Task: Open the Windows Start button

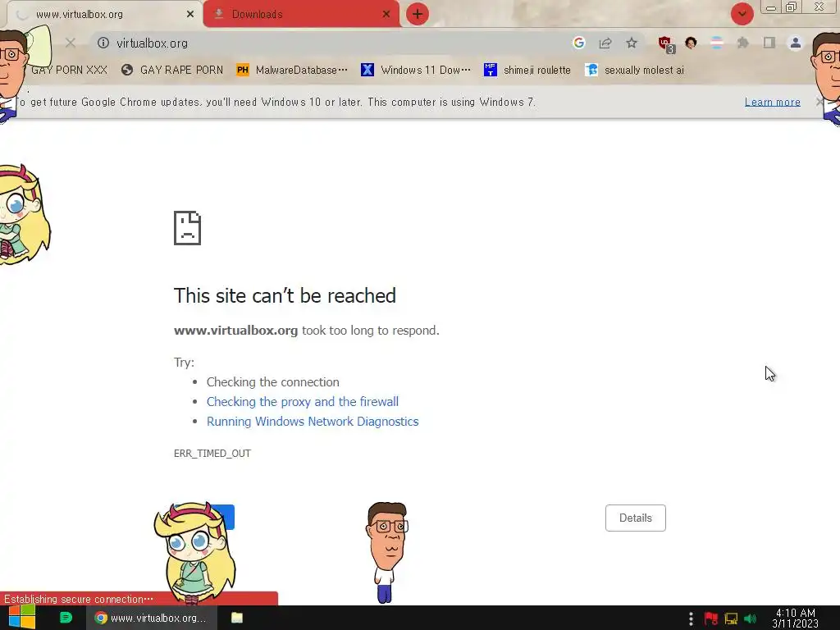Action: click(22, 618)
